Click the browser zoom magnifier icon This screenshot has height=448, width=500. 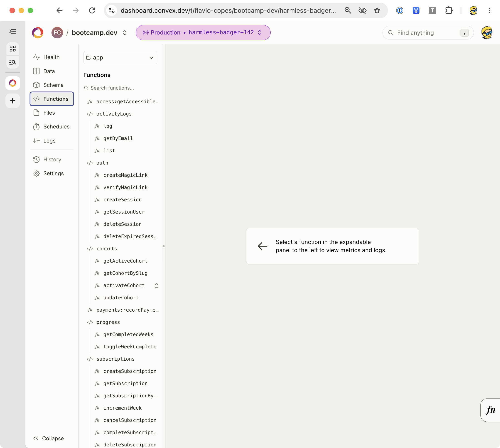(348, 10)
